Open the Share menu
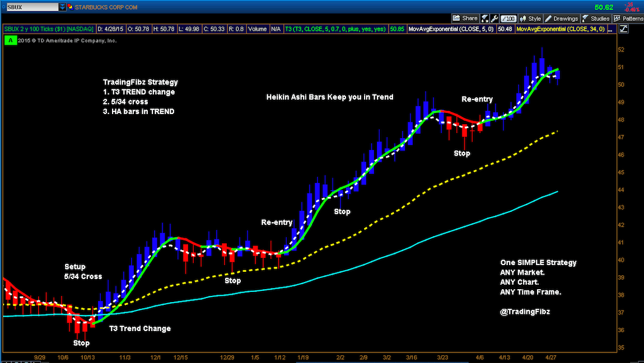Screen dimensions: 644x363 464,18
